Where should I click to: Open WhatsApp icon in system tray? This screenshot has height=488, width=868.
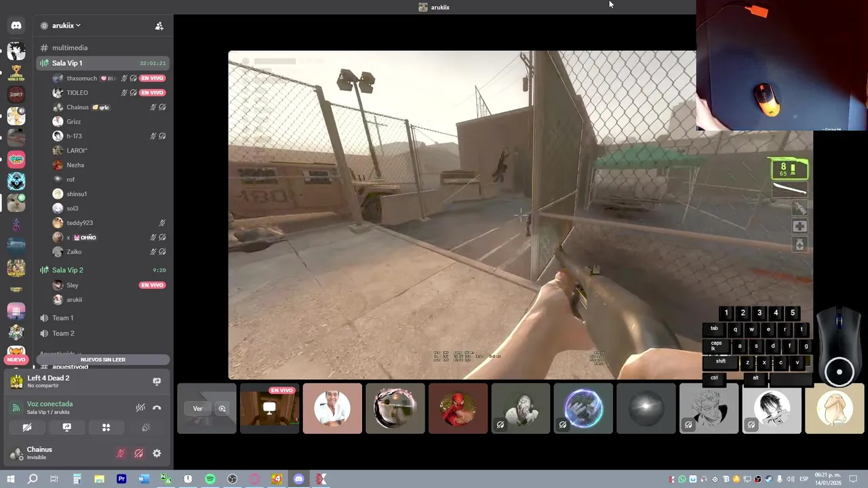(682, 479)
